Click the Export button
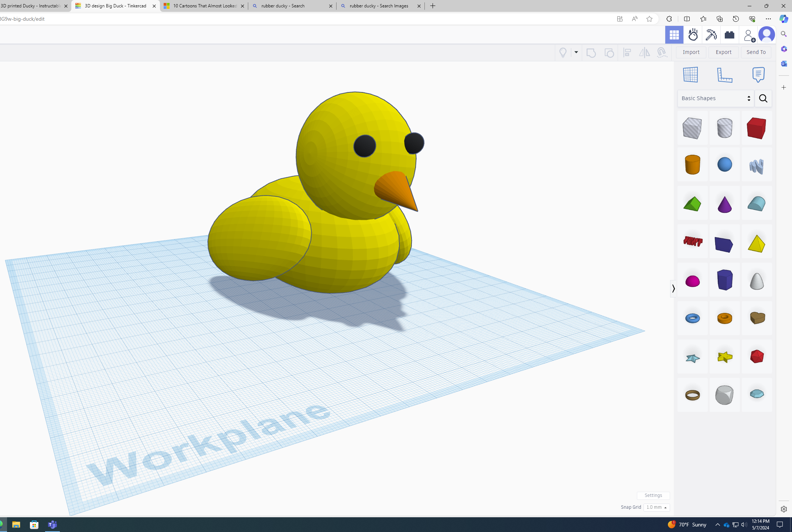The image size is (792, 532). [x=723, y=52]
